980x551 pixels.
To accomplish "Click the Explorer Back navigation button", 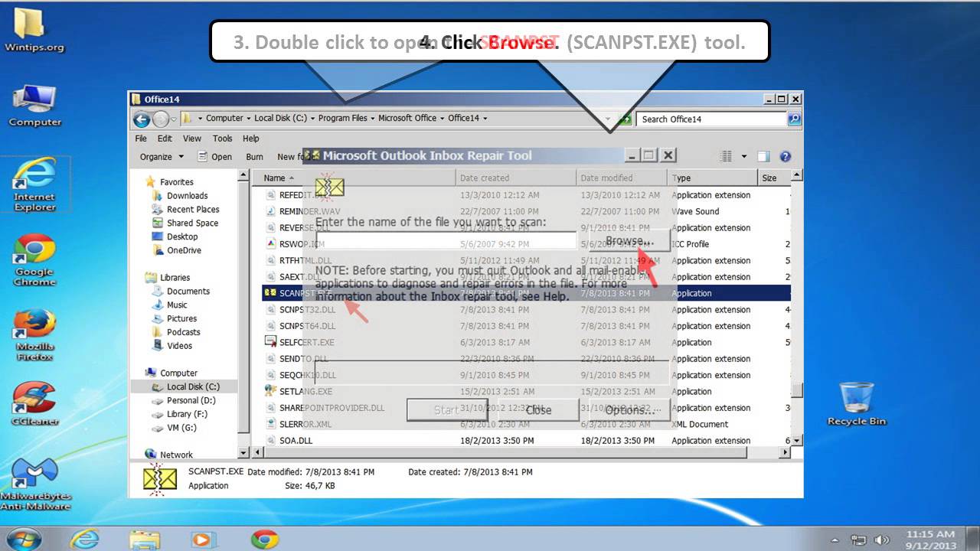I will tap(142, 119).
